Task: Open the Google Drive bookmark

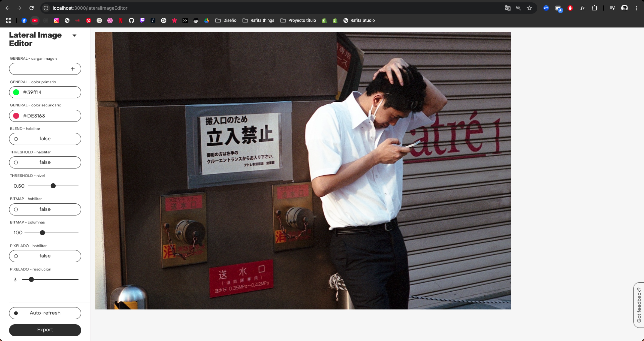Action: 207,20
